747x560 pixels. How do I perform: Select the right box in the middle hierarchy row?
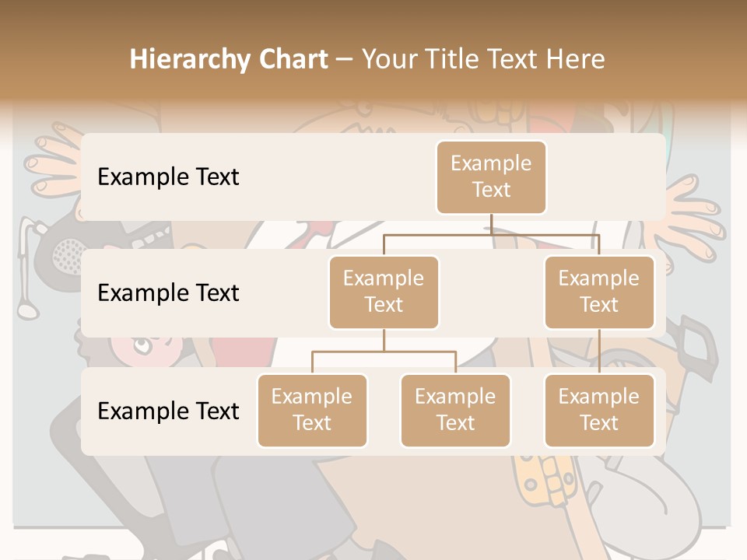tap(599, 292)
